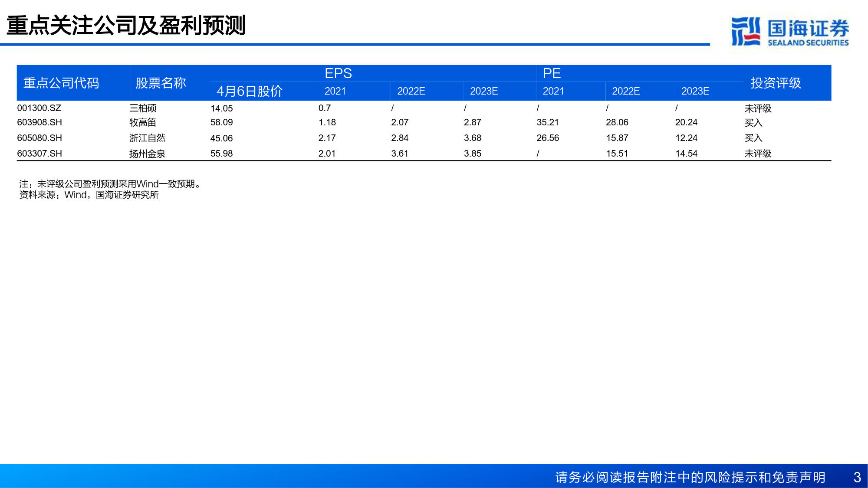
Task: Select the price value 55.98
Action: pos(222,154)
